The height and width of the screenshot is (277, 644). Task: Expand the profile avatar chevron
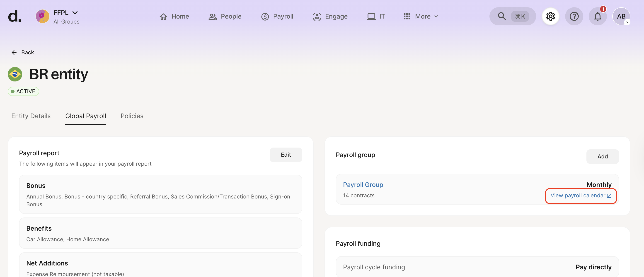pos(627,22)
